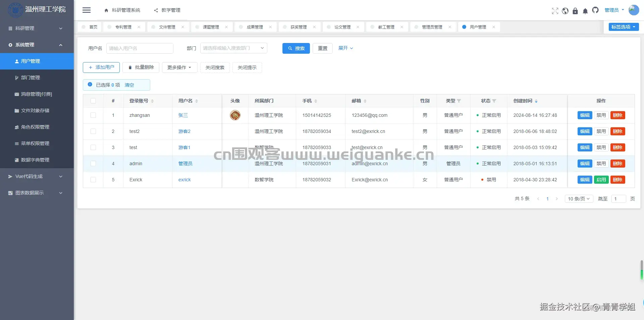Image resolution: width=644 pixels, height=320 pixels.
Task: Click the 重置 reset button
Action: 323,48
